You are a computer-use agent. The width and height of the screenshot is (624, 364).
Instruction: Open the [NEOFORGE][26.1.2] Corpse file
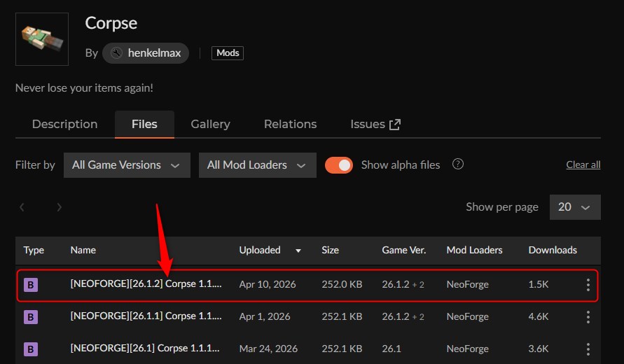(x=146, y=284)
